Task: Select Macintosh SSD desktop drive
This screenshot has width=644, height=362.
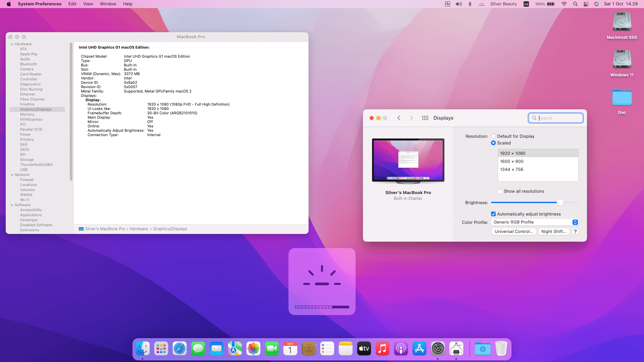Action: (x=622, y=26)
